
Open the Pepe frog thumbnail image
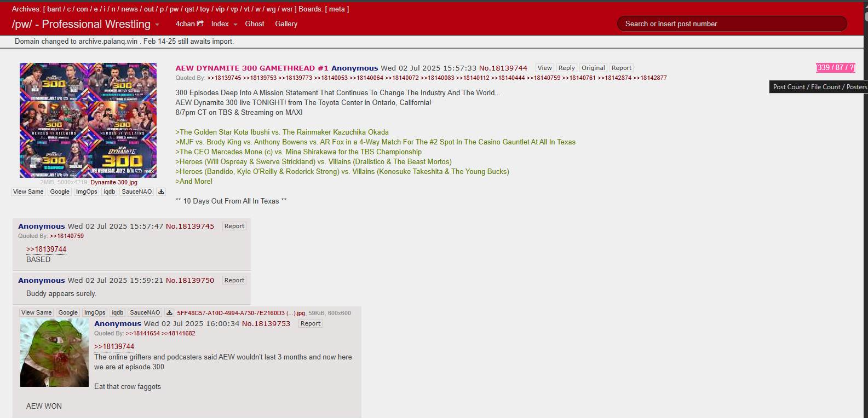(x=54, y=352)
